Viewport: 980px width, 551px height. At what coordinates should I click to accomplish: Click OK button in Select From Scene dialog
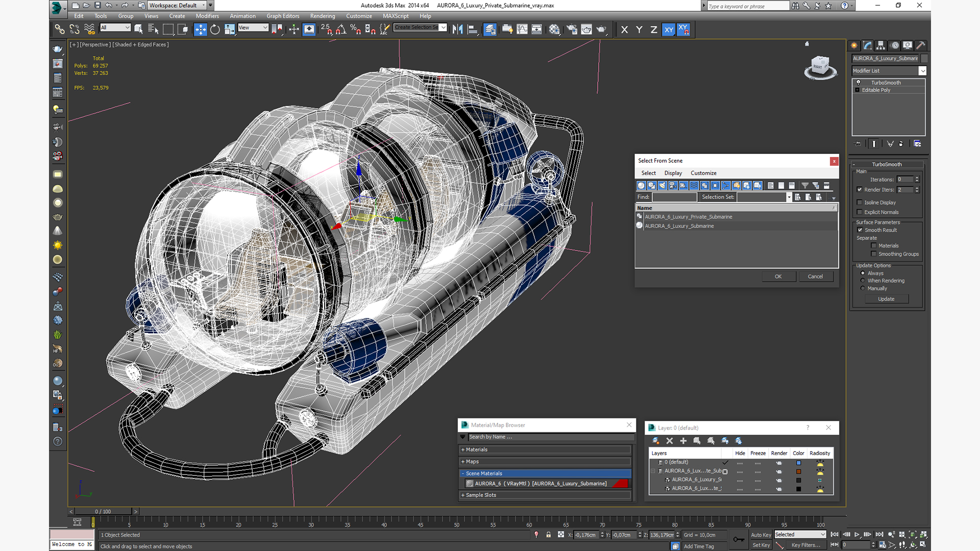click(x=778, y=276)
